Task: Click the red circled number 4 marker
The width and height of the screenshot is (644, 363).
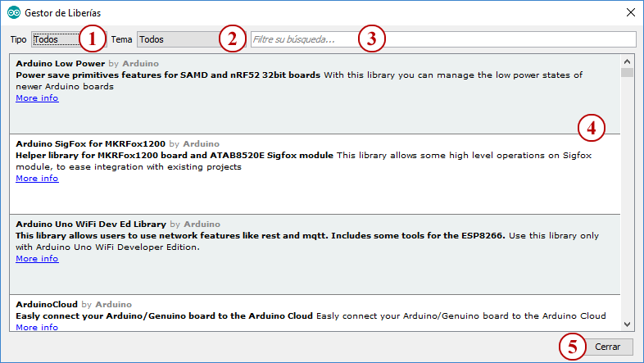Action: (x=591, y=127)
